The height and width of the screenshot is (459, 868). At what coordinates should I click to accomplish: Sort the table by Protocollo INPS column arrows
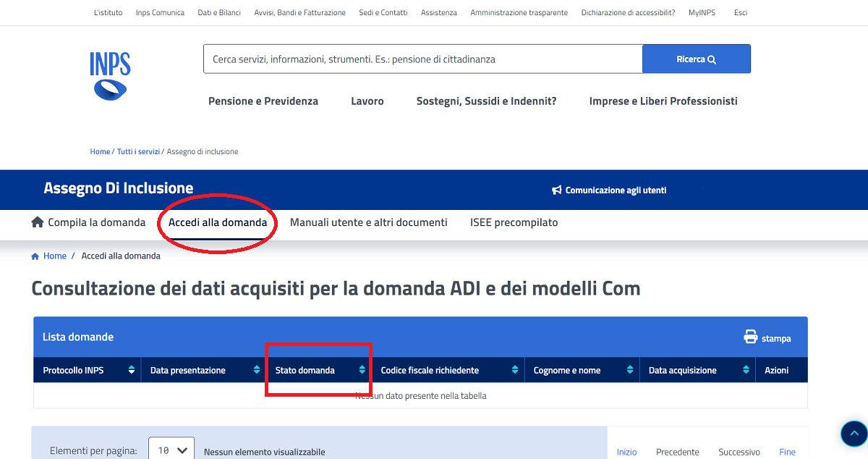click(x=132, y=369)
